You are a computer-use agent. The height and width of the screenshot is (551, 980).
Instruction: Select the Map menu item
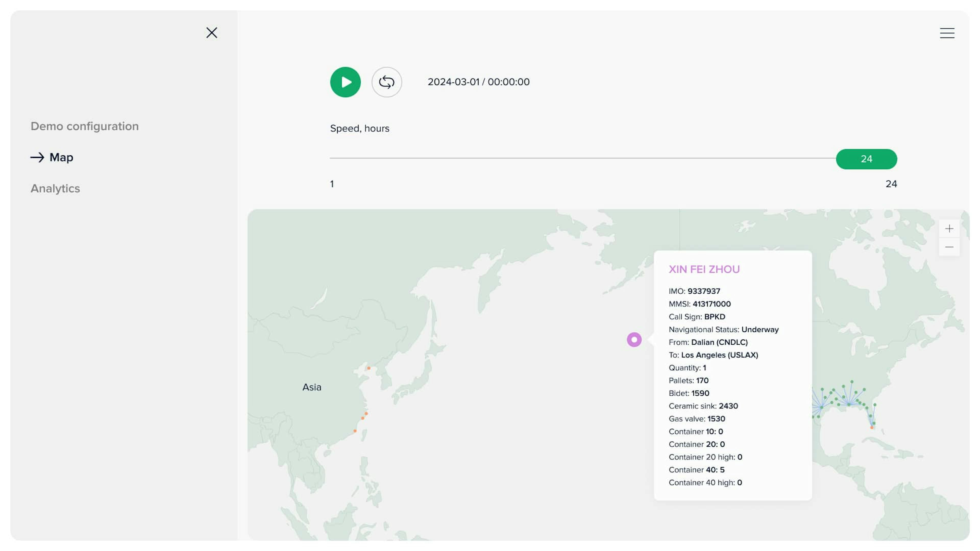(x=61, y=157)
